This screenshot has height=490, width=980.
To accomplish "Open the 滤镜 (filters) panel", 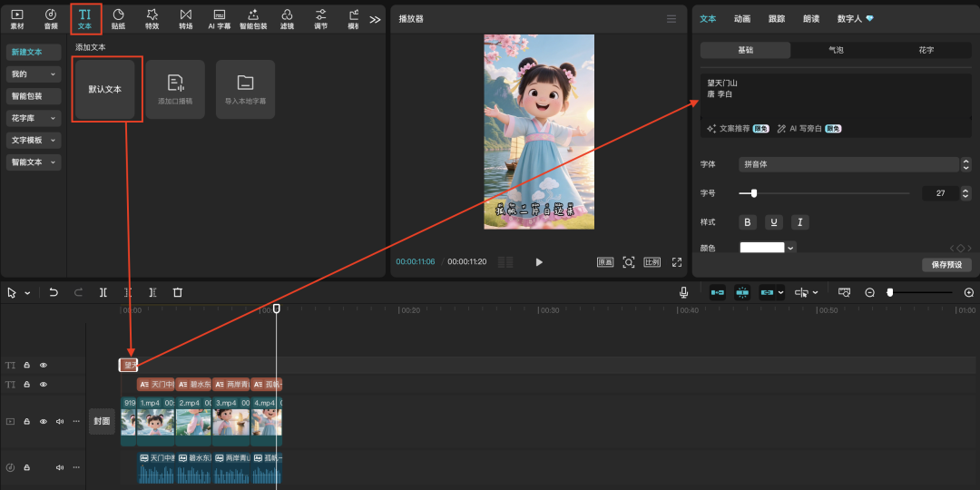I will pos(287,18).
